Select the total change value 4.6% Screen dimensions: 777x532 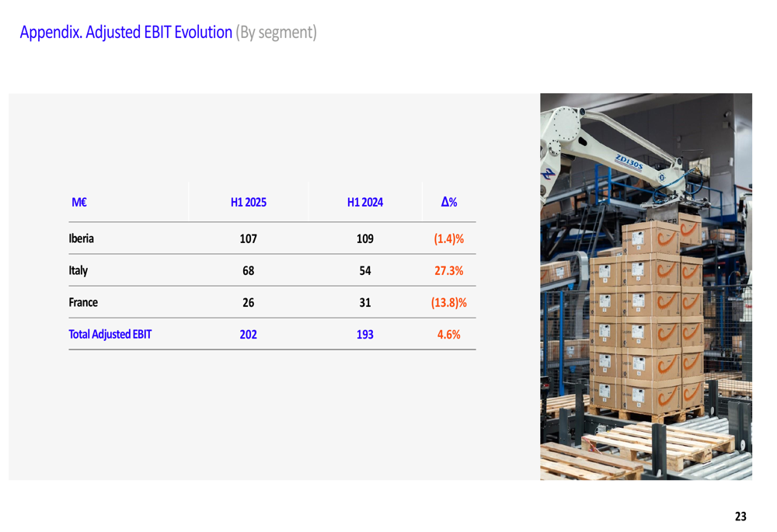(449, 335)
